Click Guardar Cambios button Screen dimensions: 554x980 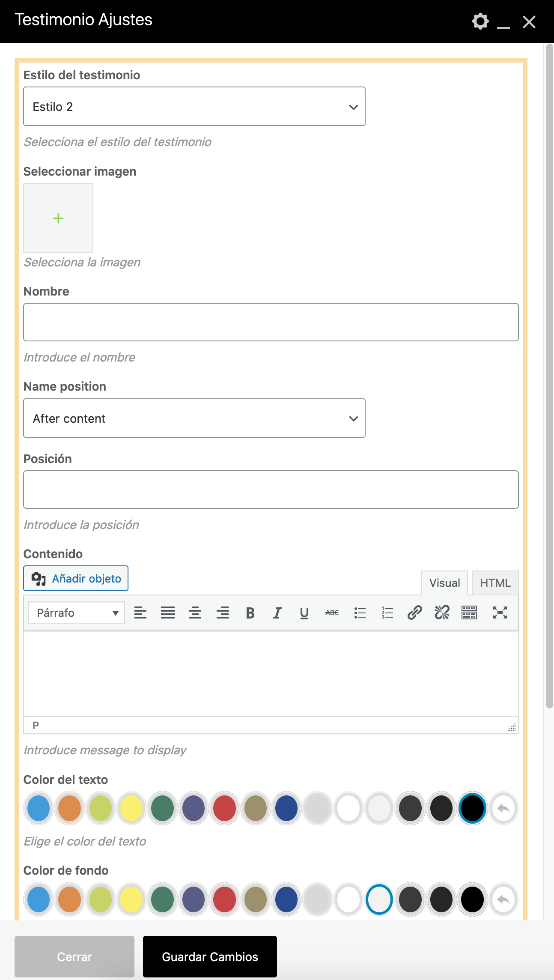click(x=210, y=956)
